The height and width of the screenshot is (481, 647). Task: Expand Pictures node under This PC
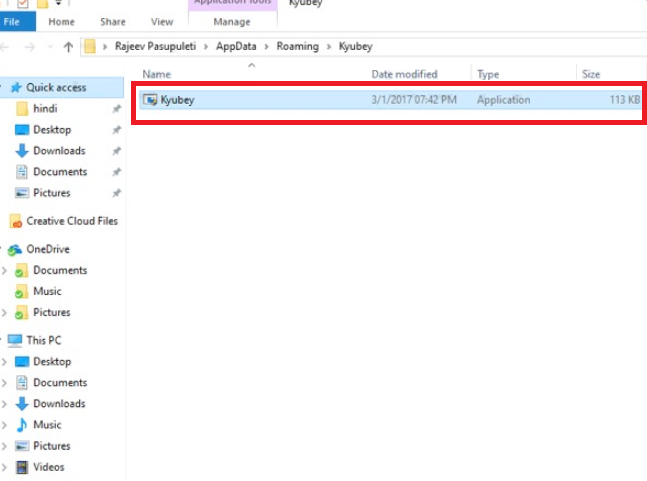[5, 446]
